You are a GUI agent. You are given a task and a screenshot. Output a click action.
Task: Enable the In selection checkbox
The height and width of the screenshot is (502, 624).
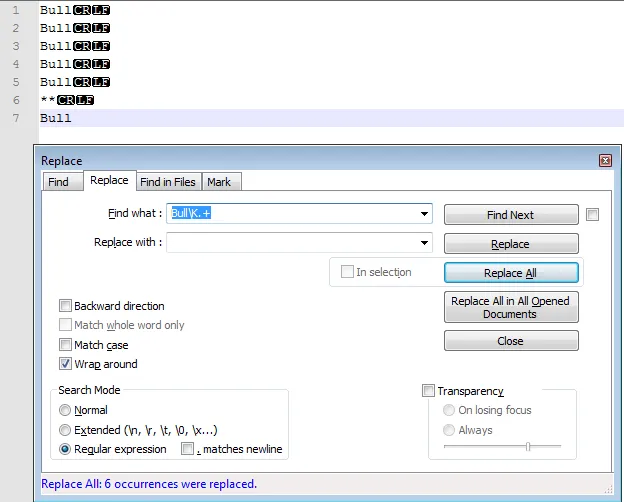click(x=347, y=272)
